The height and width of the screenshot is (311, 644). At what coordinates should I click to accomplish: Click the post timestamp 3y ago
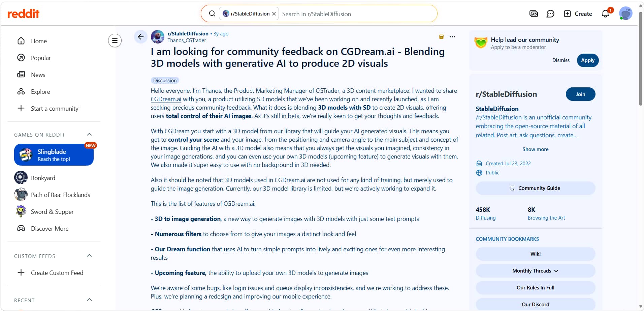(x=221, y=34)
